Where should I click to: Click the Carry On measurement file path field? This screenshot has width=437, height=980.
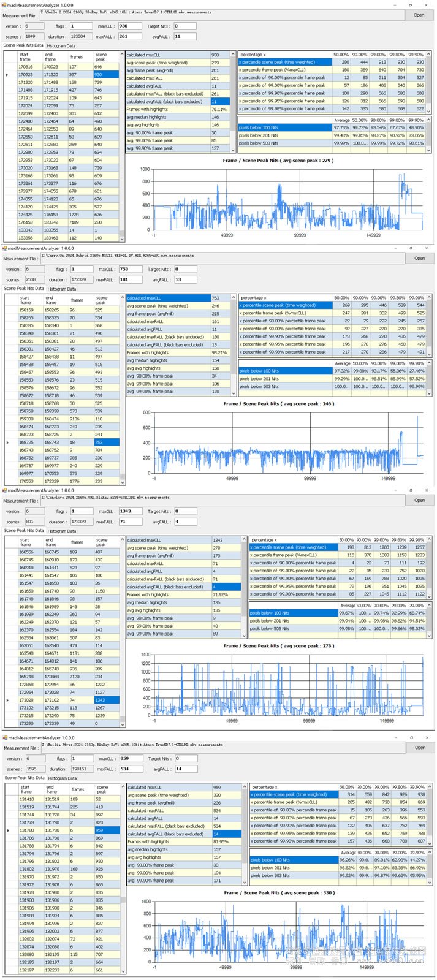pos(222,256)
